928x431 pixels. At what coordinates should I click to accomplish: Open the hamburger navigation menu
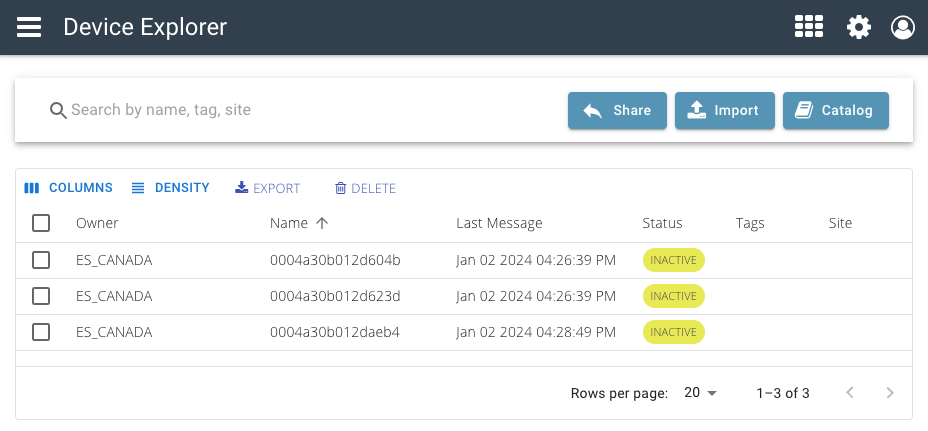tap(29, 27)
